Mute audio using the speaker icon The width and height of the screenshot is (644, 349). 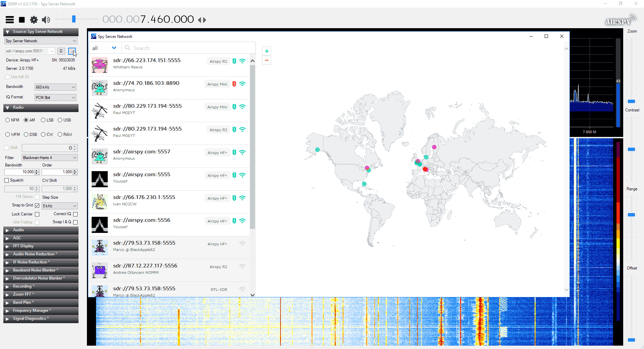pos(46,20)
